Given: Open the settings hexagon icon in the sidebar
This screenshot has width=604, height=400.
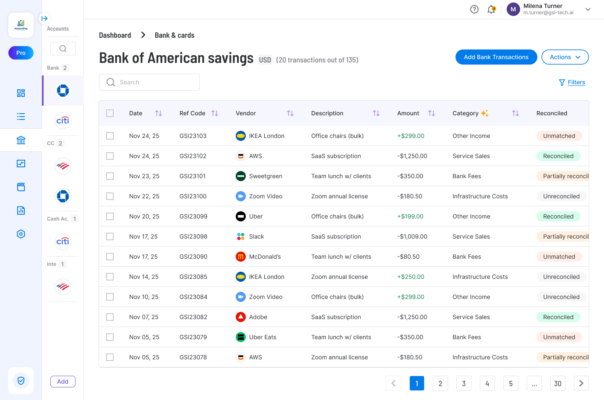Looking at the screenshot, I should (x=21, y=234).
